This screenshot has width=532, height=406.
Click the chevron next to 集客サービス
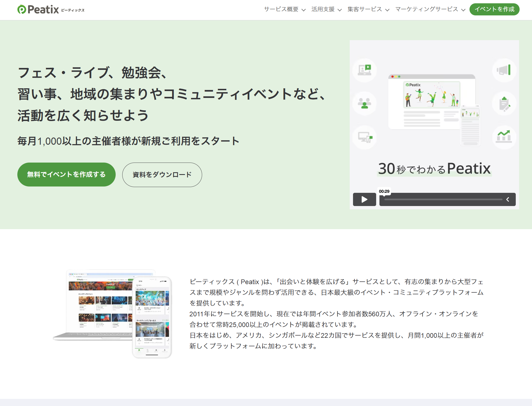click(387, 10)
